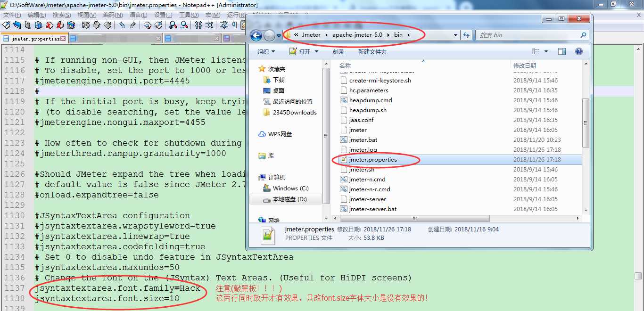The height and width of the screenshot is (311, 644).
Task: Open the 搜索(S) menu in Notepad++
Action: click(x=62, y=15)
